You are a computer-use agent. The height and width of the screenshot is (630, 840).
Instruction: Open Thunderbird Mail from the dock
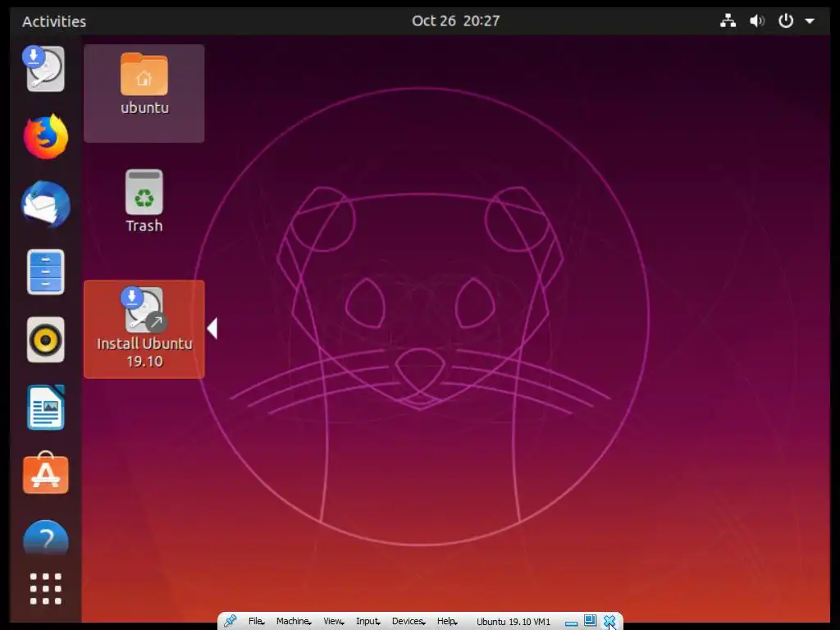coord(46,204)
